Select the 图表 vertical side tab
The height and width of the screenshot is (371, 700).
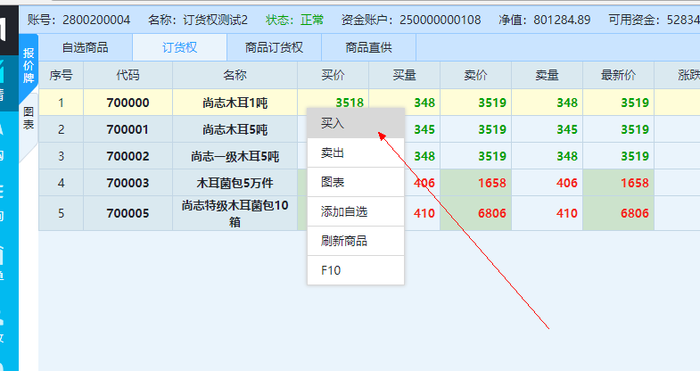click(29, 118)
